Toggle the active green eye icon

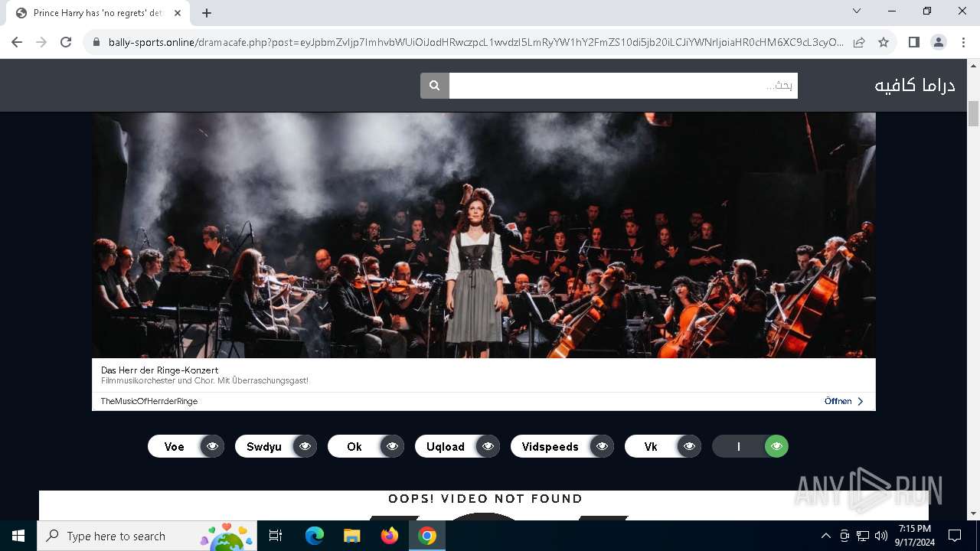pyautogui.click(x=776, y=446)
